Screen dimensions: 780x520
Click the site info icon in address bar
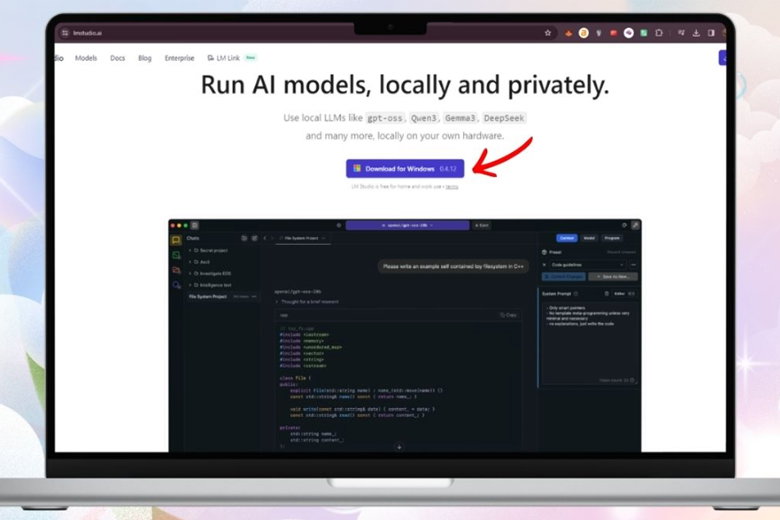pos(65,33)
